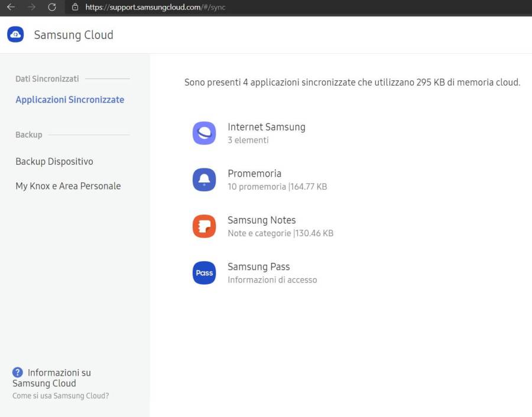The image size is (532, 417).
Task: Click the browser address bar URL
Action: (x=155, y=7)
